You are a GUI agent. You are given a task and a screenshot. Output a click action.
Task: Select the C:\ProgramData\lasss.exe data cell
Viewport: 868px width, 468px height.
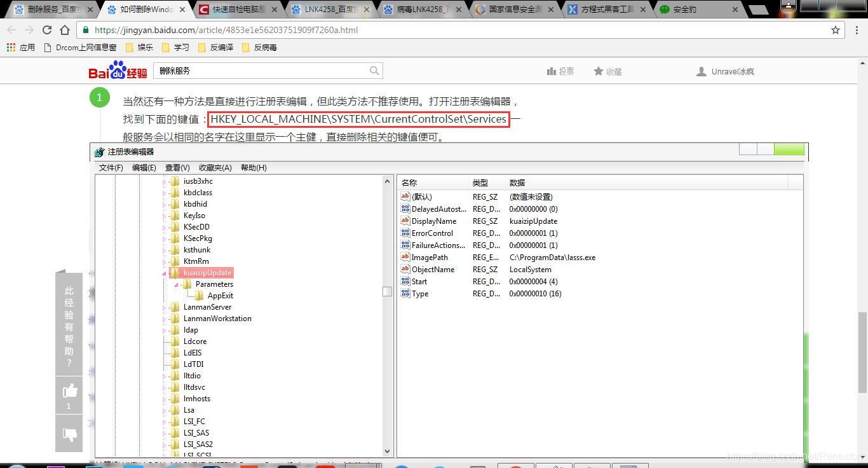[552, 258]
